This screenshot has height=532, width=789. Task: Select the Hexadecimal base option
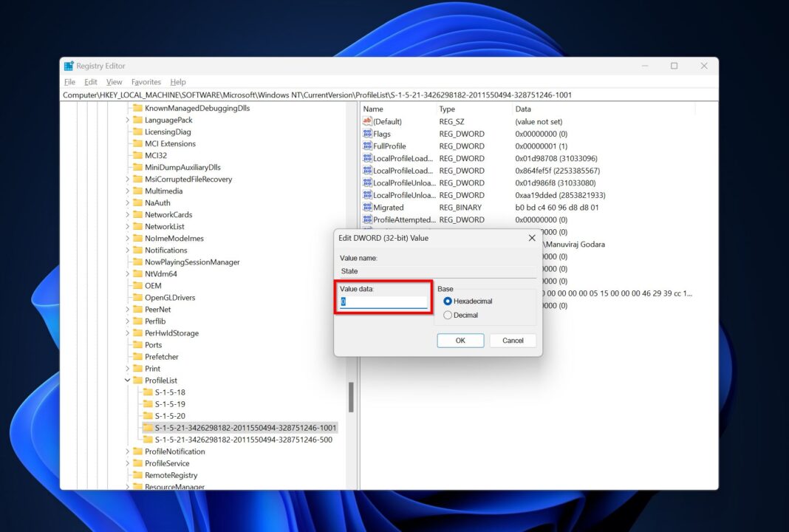point(449,301)
